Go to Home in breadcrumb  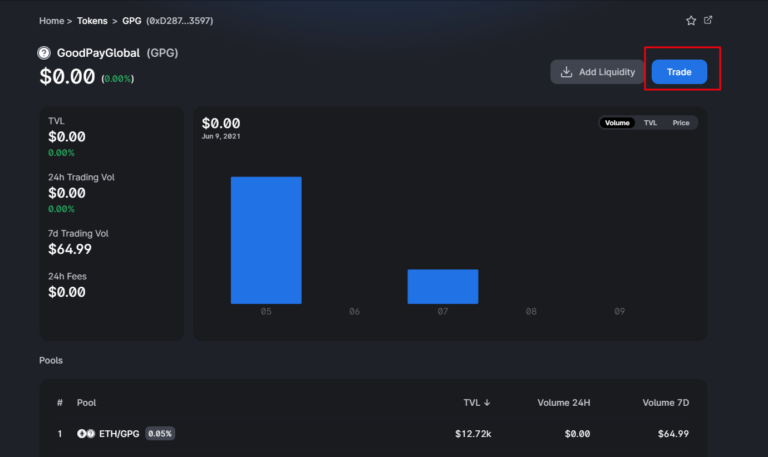[x=51, y=20]
